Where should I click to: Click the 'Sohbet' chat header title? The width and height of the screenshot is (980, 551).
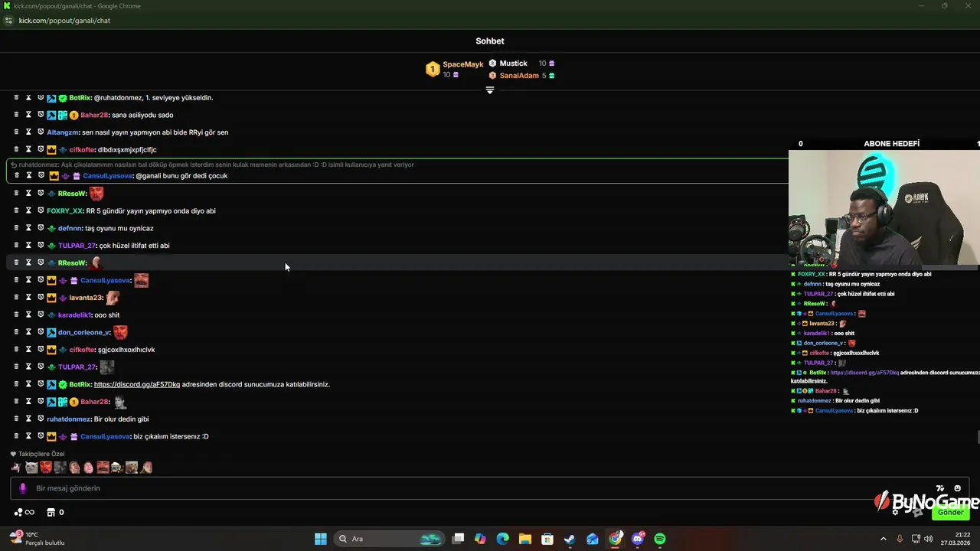click(x=490, y=41)
